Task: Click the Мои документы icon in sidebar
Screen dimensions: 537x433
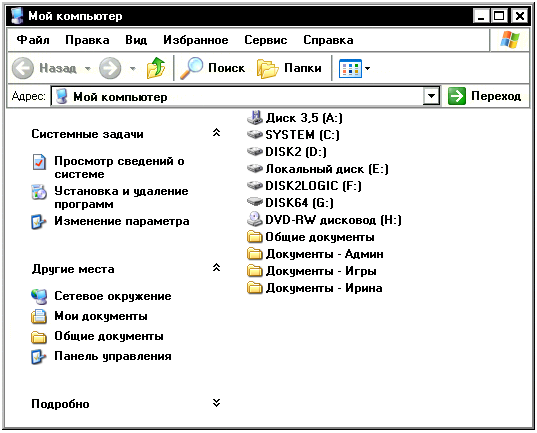Action: 39,317
